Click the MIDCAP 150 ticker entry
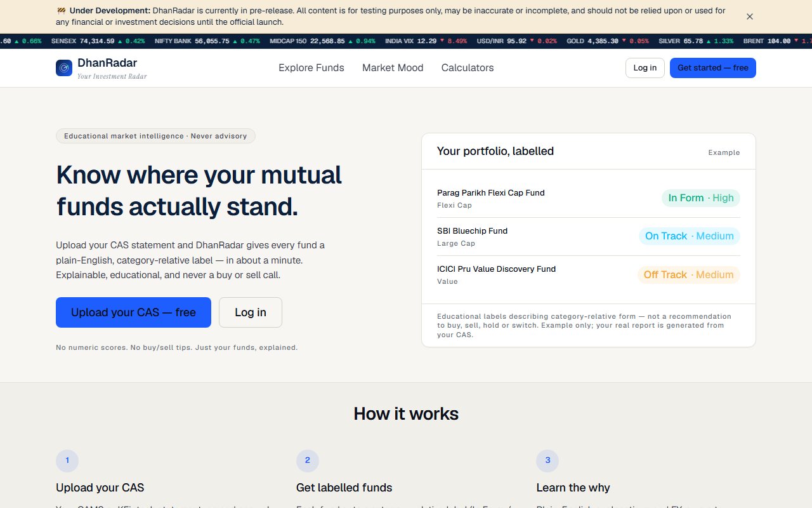The width and height of the screenshot is (812, 508). [x=322, y=41]
